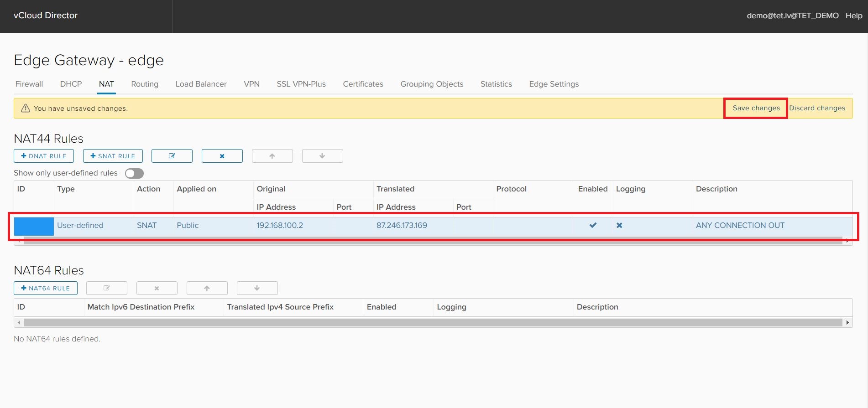Open the Firewall tab
The width and height of the screenshot is (868, 408).
[29, 84]
